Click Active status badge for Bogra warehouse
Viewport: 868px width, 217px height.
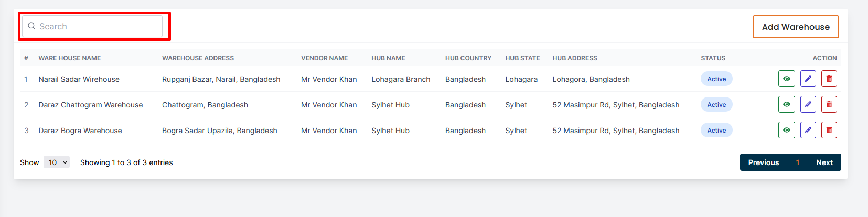[x=716, y=131]
